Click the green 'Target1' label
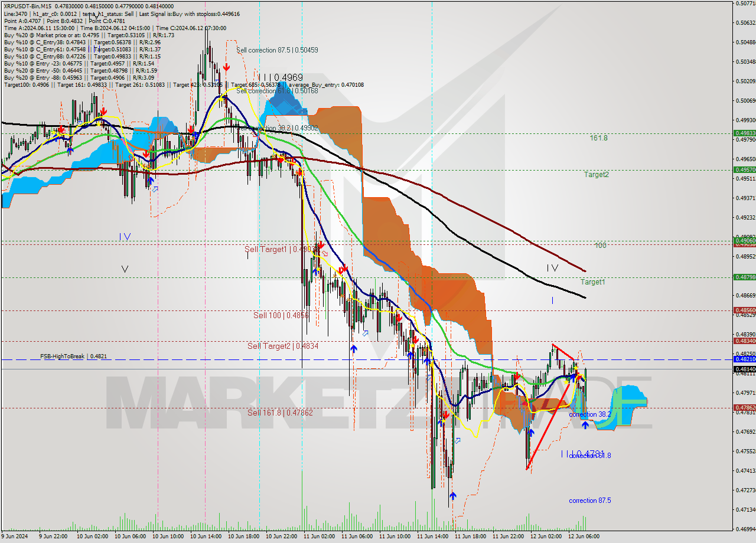756x543 pixels. (592, 282)
